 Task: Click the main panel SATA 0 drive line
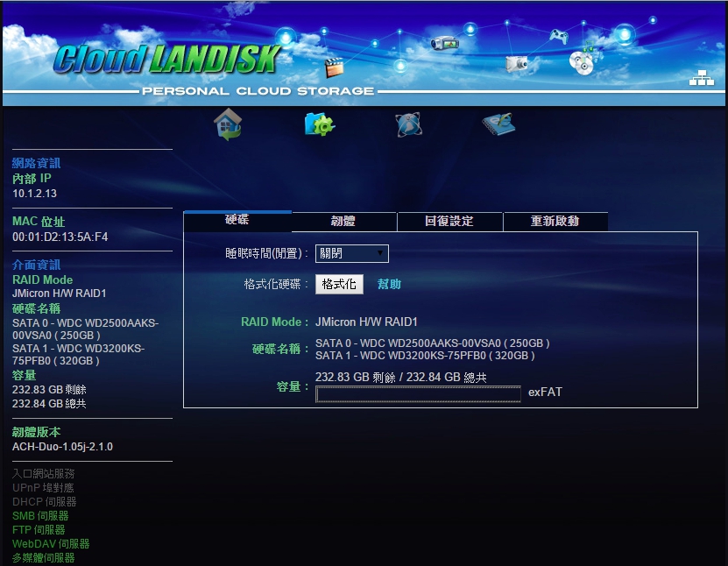(x=432, y=343)
